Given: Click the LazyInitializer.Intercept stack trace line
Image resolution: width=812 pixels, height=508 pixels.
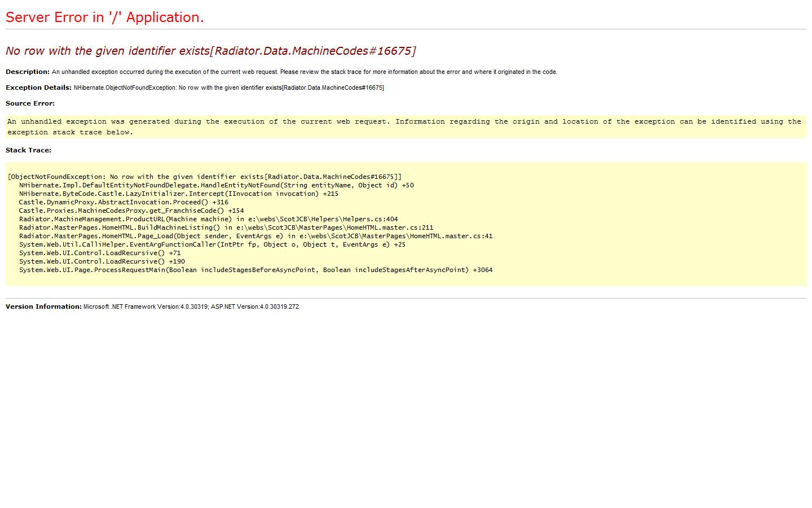Looking at the screenshot, I should pyautogui.click(x=178, y=194).
